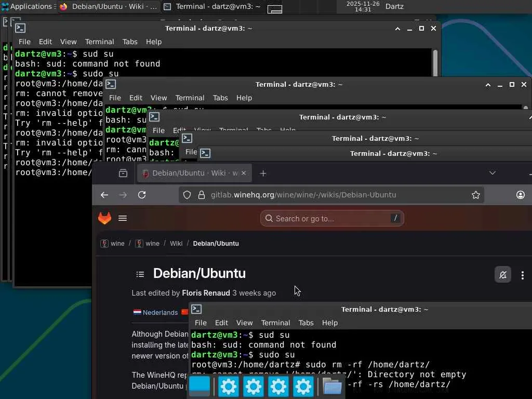Open File menu in second Terminal window

tap(115, 98)
